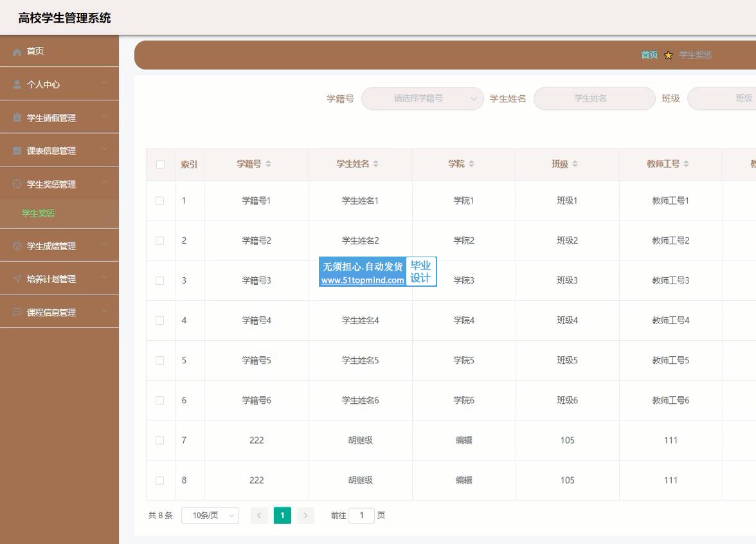Open the 10条/页 page size dropdown
Image resolution: width=756 pixels, height=544 pixels.
[210, 516]
